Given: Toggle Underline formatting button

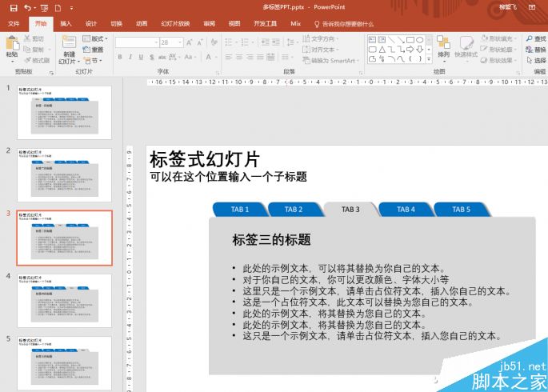Looking at the screenshot, I should tap(141, 57).
